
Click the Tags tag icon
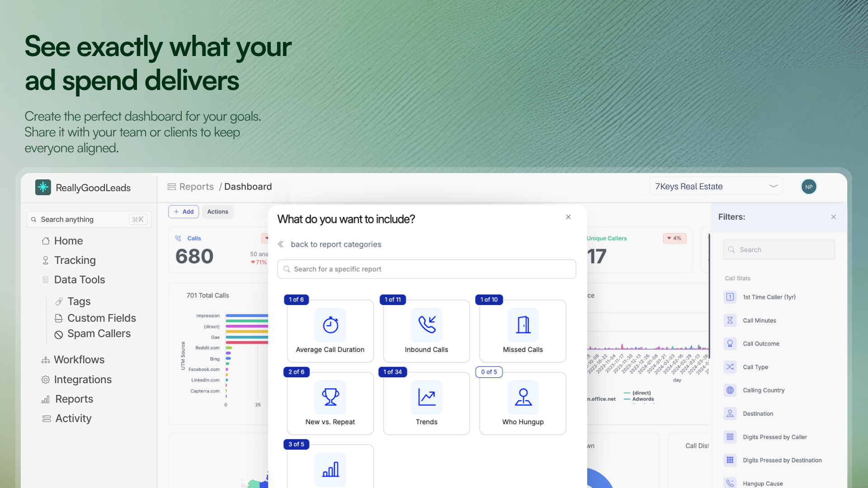point(59,301)
